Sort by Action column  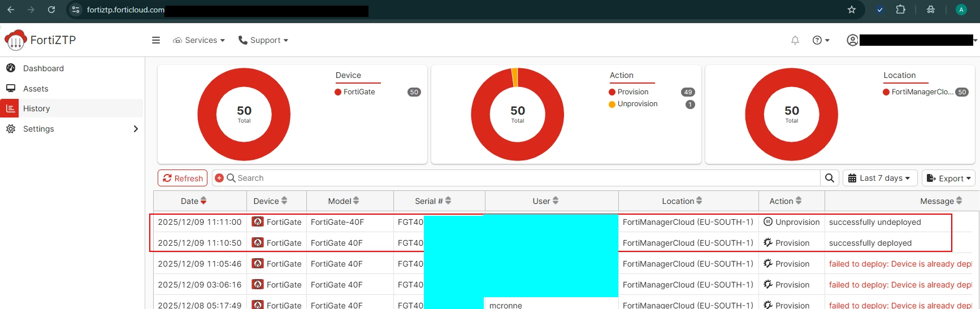coord(786,201)
